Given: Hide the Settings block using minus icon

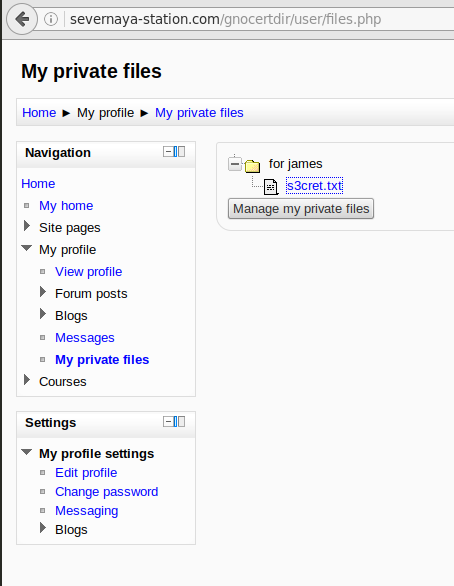Looking at the screenshot, I should tap(168, 422).
